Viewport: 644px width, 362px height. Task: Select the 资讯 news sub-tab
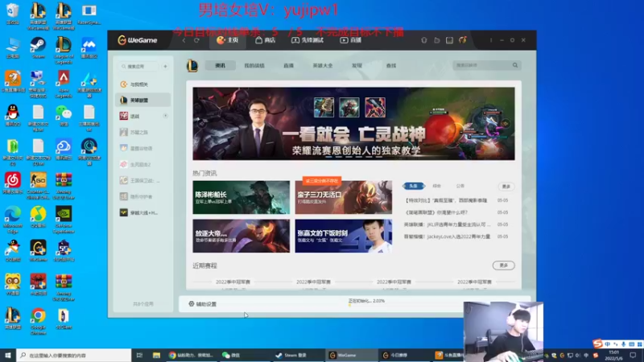click(220, 66)
